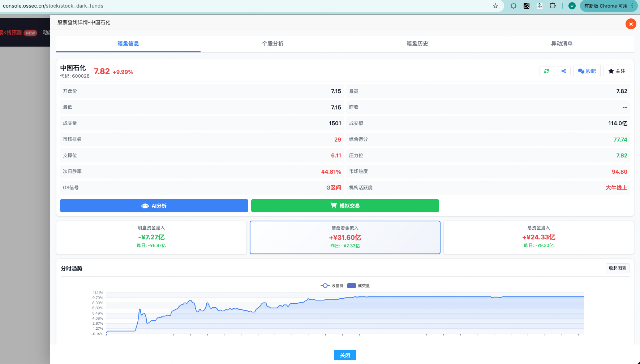Viewport: 640px width, 364px height.
Task: Click the browser address bar URL
Action: [53, 6]
